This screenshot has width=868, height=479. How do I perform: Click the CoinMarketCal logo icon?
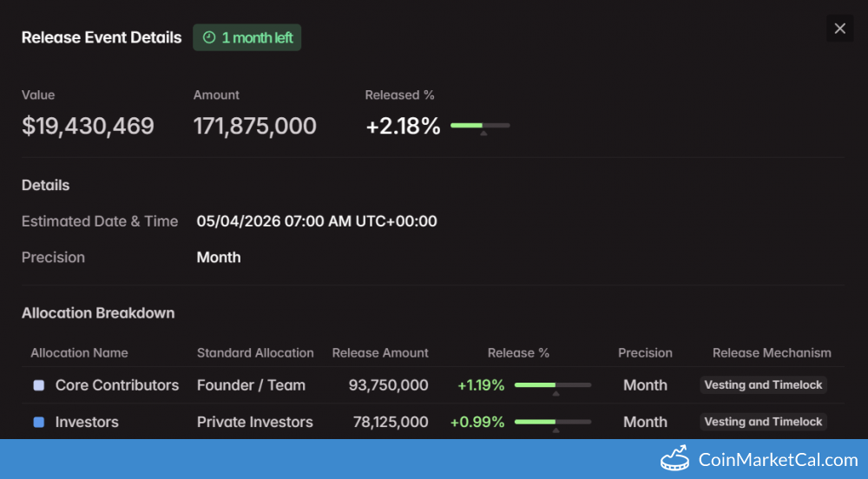point(674,458)
